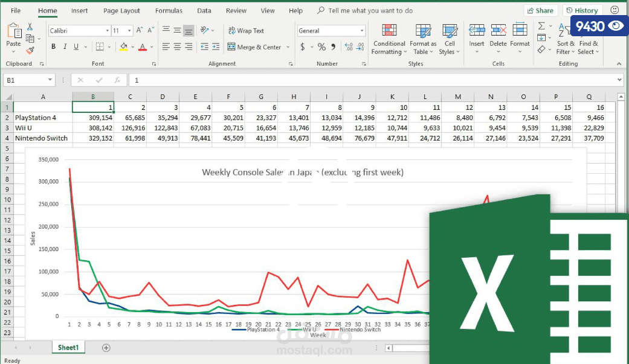Expand the formula bar
The width and height of the screenshot is (629, 364).
point(620,80)
